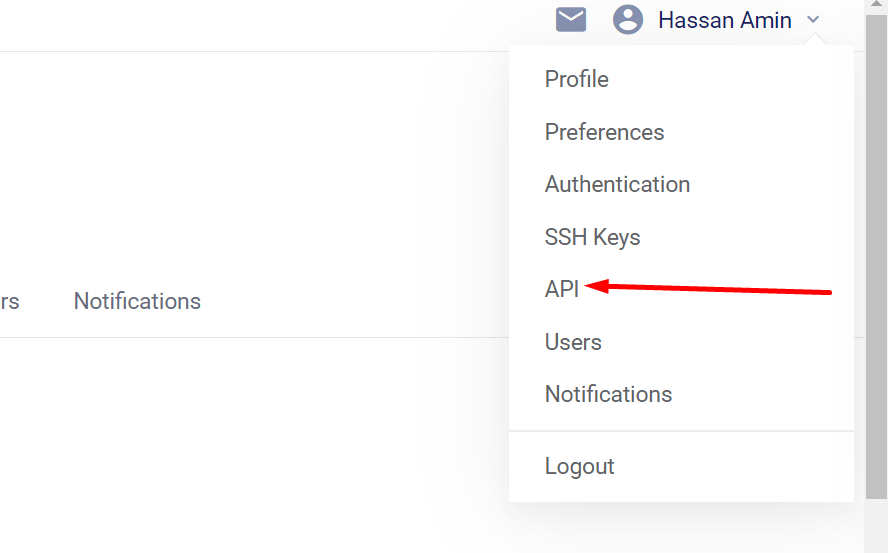Switch to the Notifications tab on page
The width and height of the screenshot is (888, 553).
tap(137, 301)
